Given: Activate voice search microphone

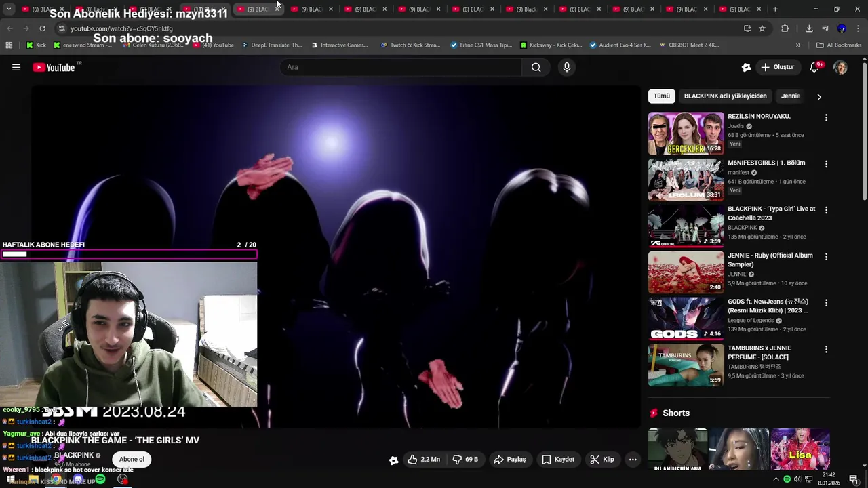Looking at the screenshot, I should click(567, 67).
